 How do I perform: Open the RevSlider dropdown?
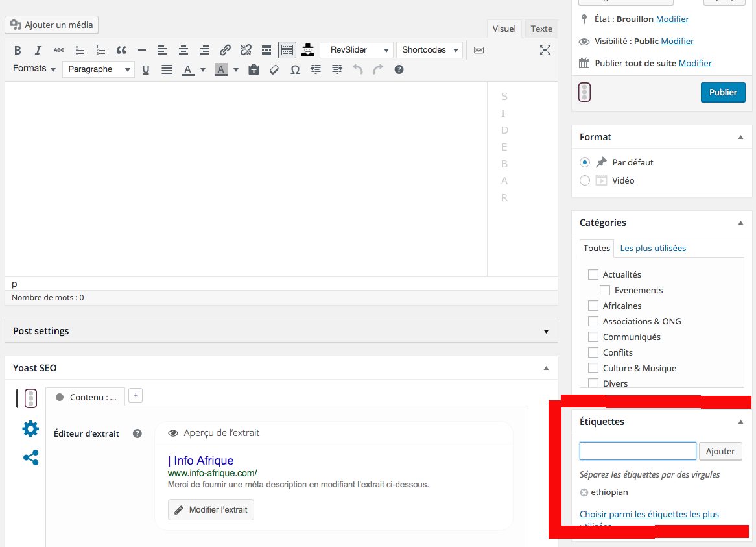click(x=357, y=50)
